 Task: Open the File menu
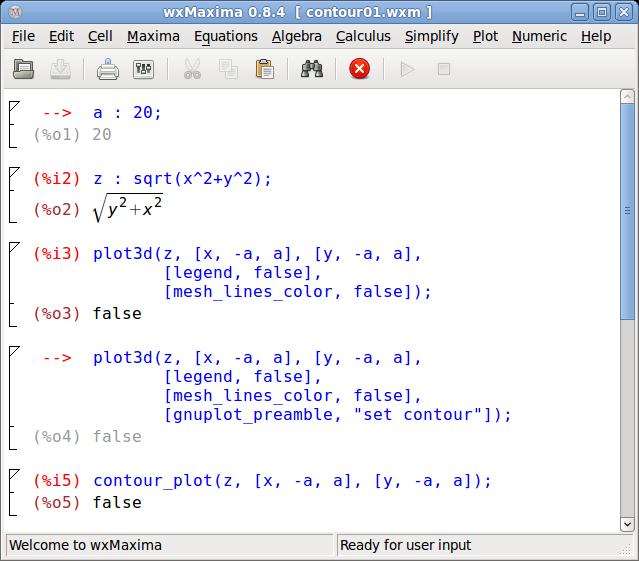coord(23,36)
